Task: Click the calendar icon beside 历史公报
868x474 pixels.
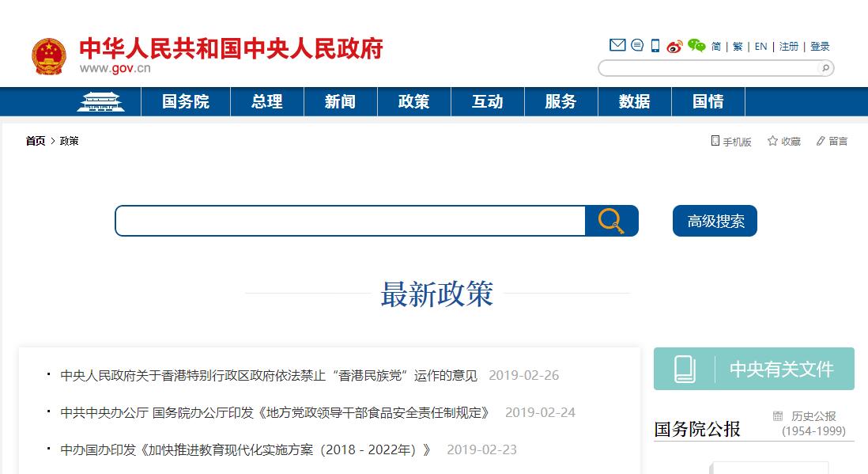Action: tap(779, 415)
